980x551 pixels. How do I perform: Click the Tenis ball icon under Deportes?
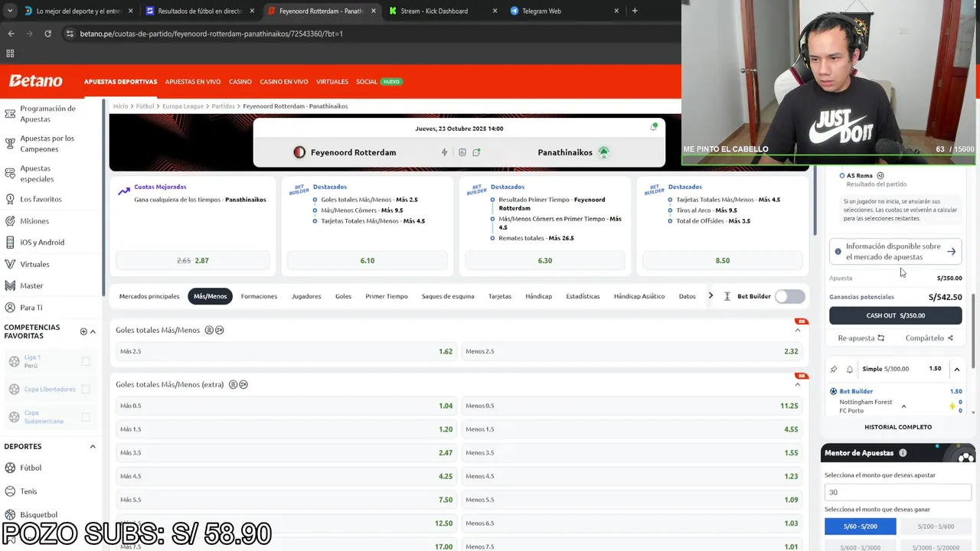[x=11, y=491]
